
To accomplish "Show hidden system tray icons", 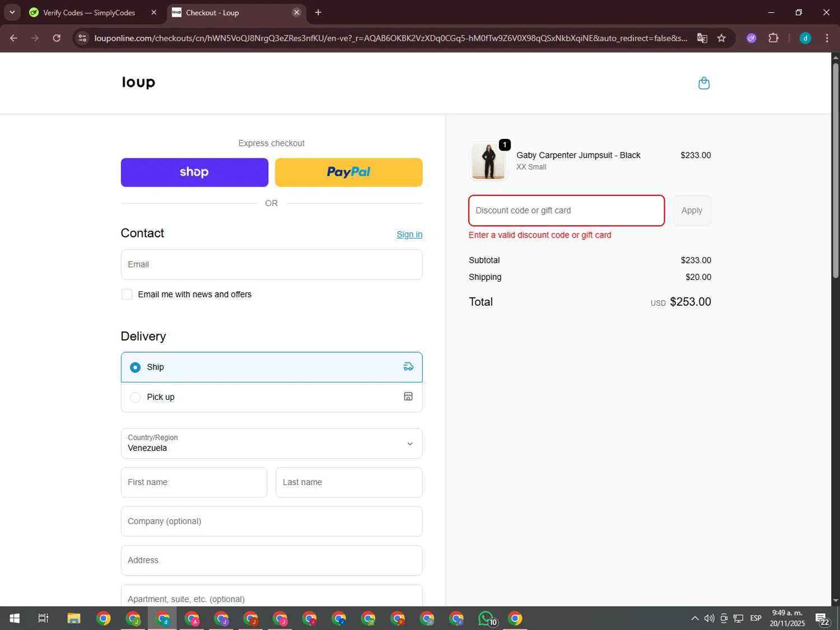I will point(694,618).
